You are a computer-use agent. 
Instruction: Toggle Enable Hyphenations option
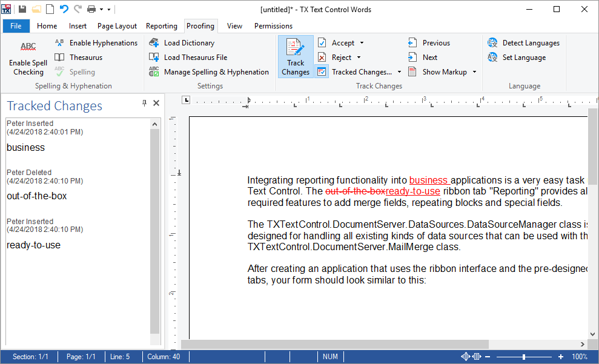pos(96,43)
